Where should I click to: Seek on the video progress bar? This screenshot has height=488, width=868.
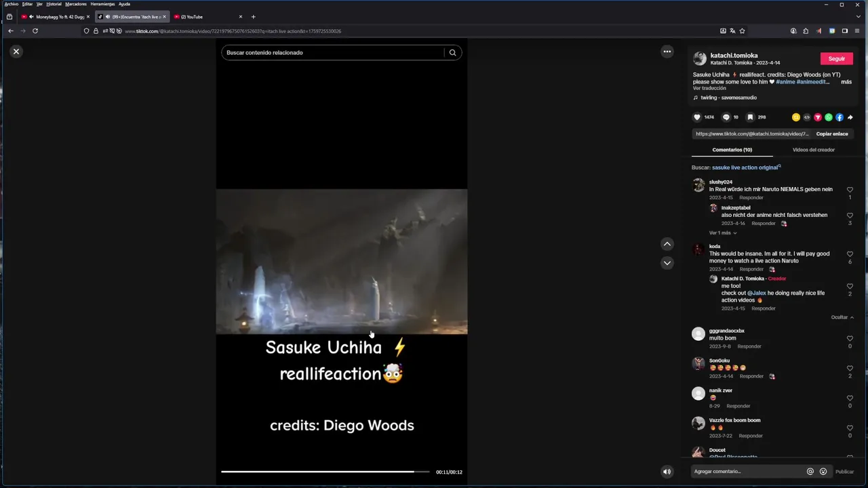[x=325, y=472]
